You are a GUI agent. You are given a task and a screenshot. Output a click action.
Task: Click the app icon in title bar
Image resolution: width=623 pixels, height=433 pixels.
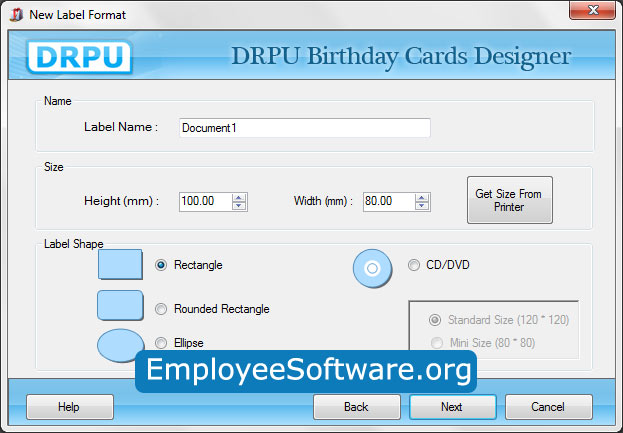click(14, 11)
